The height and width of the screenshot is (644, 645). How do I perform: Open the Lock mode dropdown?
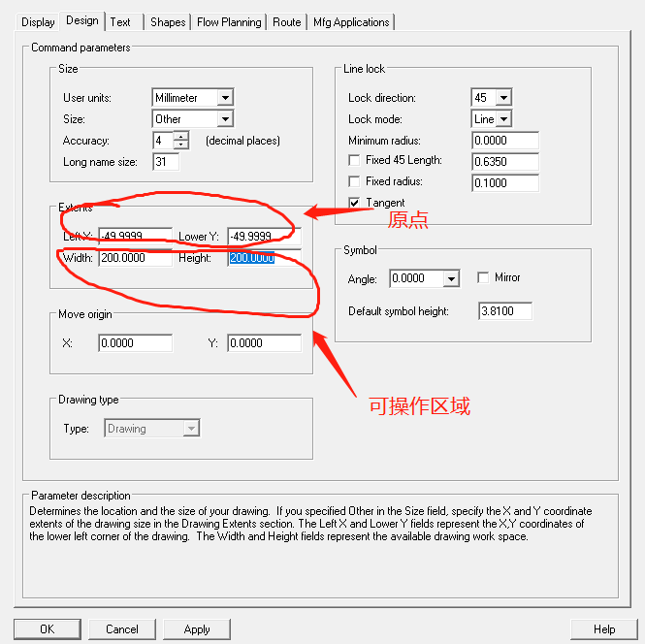click(503, 119)
